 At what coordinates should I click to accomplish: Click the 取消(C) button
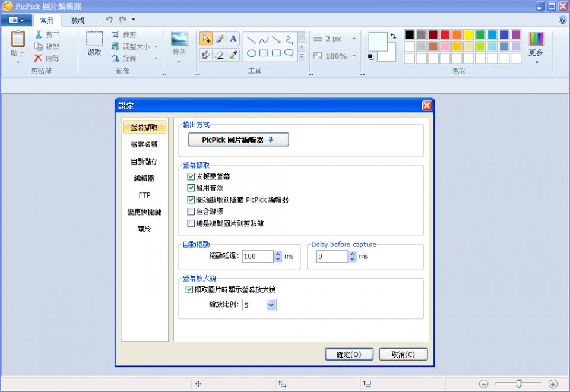(403, 354)
